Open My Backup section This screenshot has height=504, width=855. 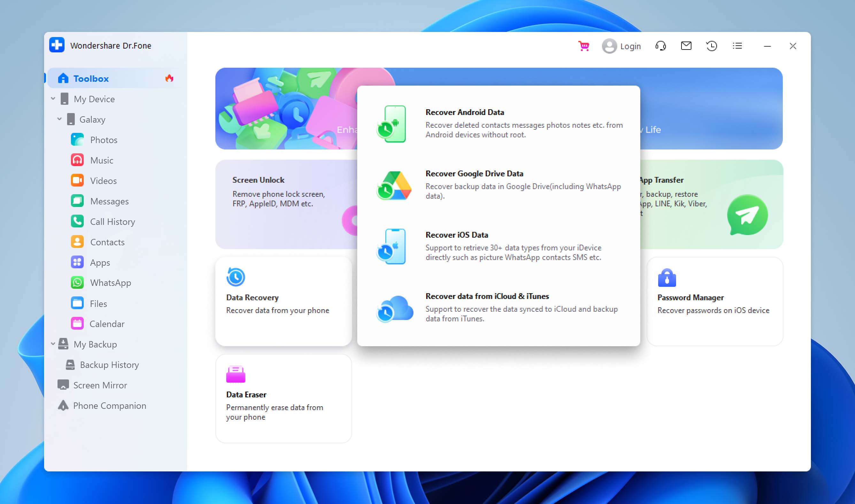(95, 344)
